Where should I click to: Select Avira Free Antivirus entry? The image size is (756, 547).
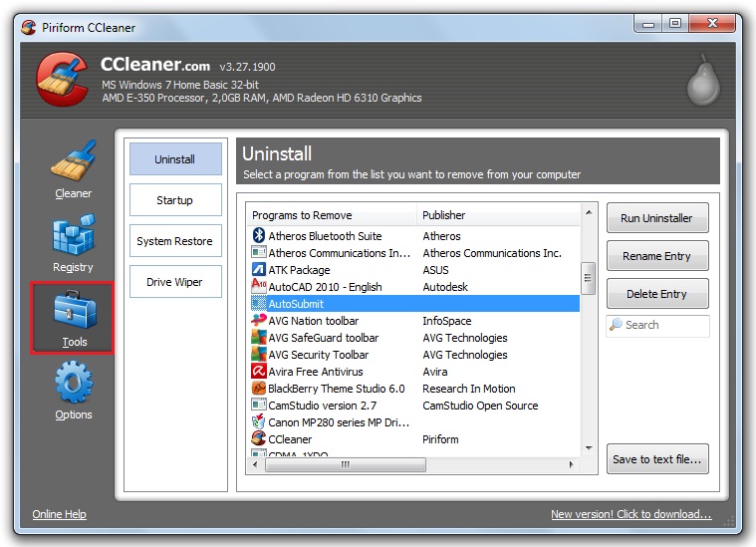(415, 372)
